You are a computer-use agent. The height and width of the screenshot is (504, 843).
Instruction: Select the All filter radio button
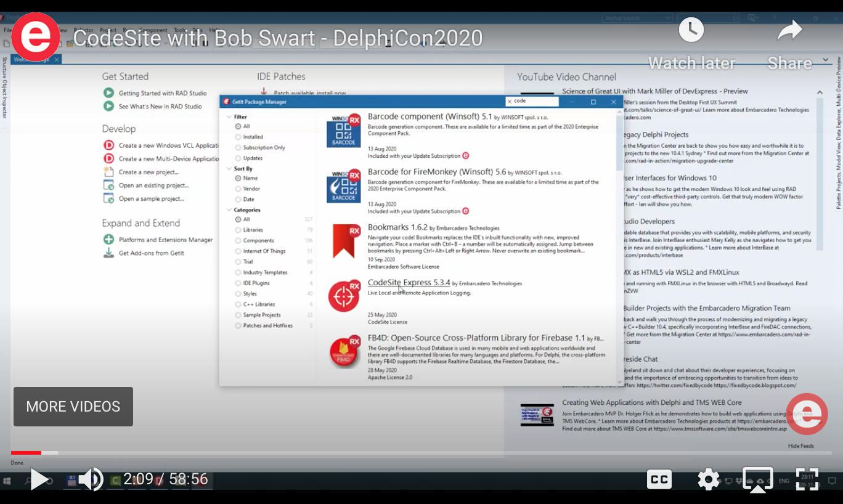pos(238,126)
